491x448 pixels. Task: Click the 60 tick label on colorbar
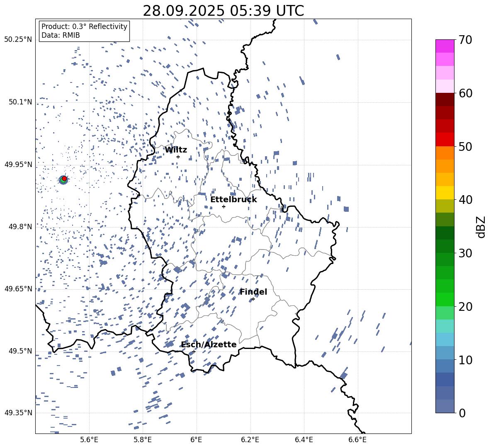[x=466, y=93]
